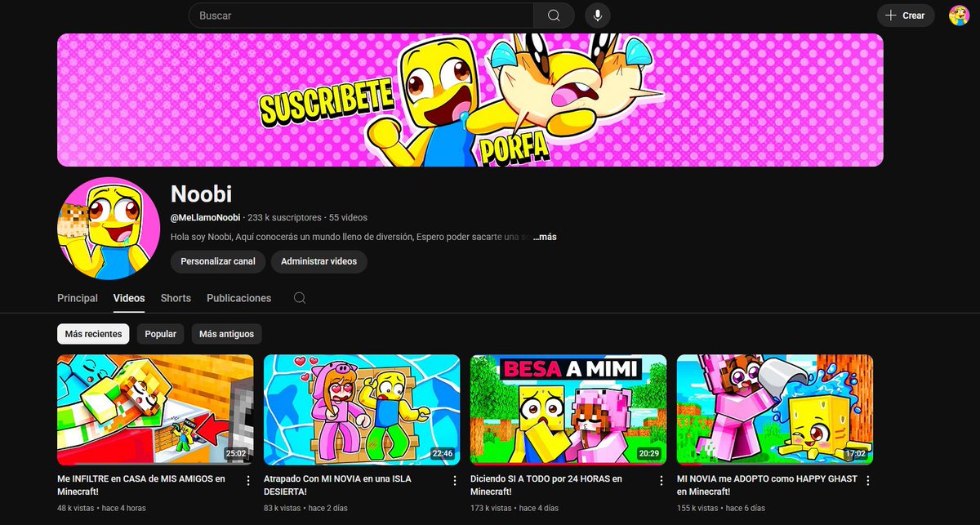980x525 pixels.
Task: Open the account avatar menu
Action: tap(959, 16)
